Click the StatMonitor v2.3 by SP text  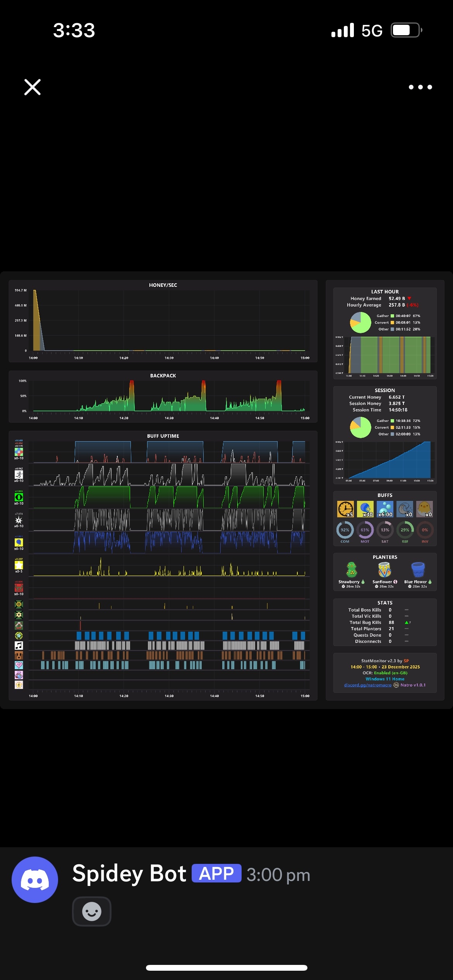pos(385,661)
